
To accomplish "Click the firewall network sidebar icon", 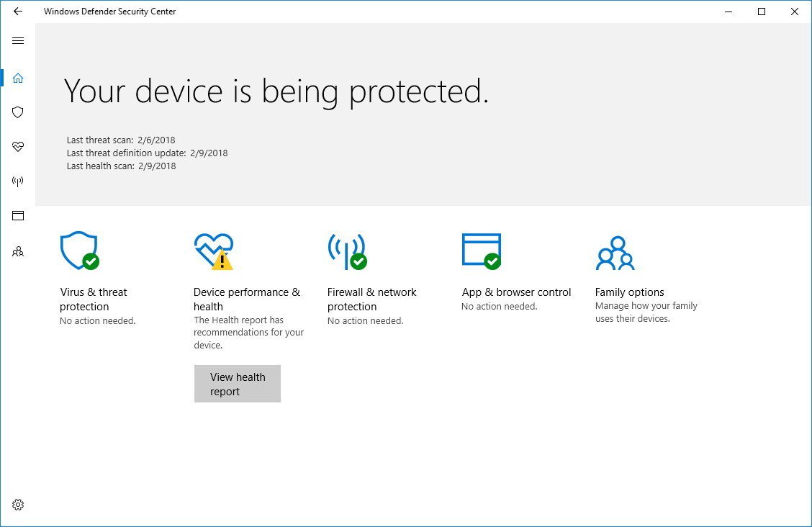I will [x=17, y=181].
